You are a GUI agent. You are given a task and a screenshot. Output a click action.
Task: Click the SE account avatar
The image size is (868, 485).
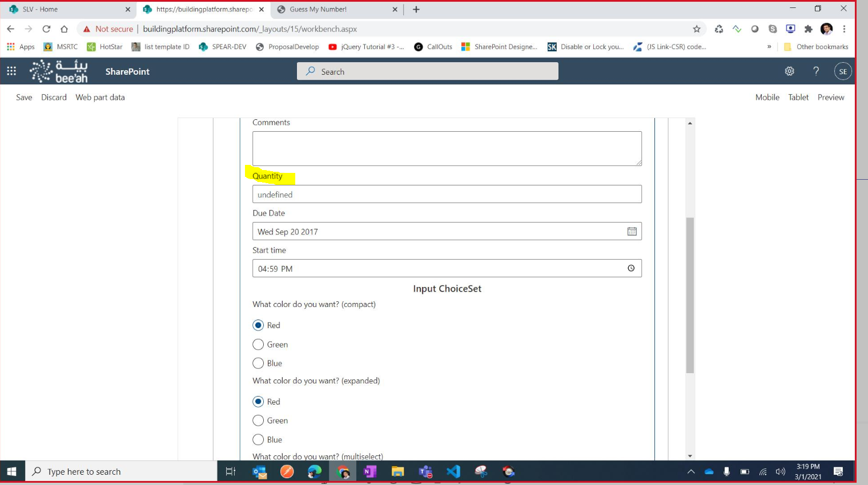843,71
